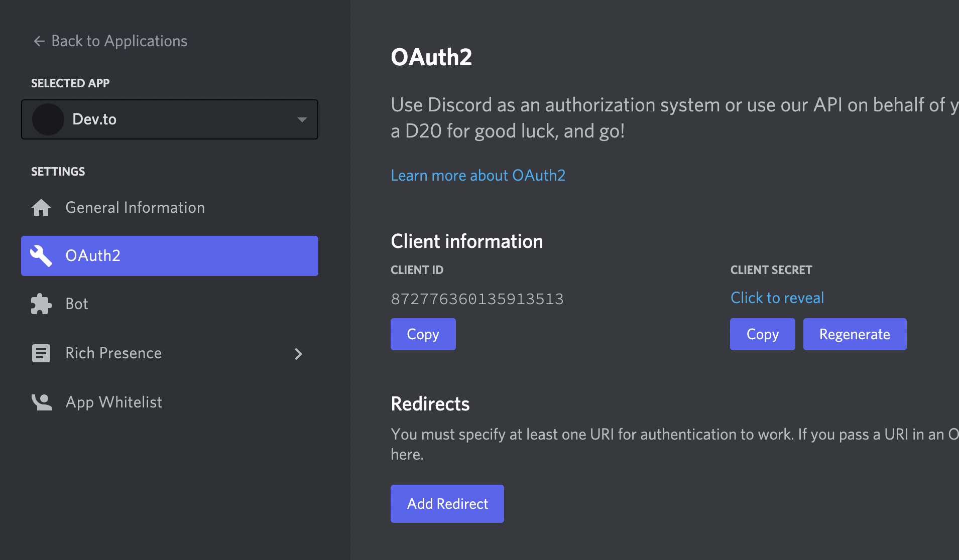
Task: Copy the Client Secret
Action: click(x=763, y=334)
